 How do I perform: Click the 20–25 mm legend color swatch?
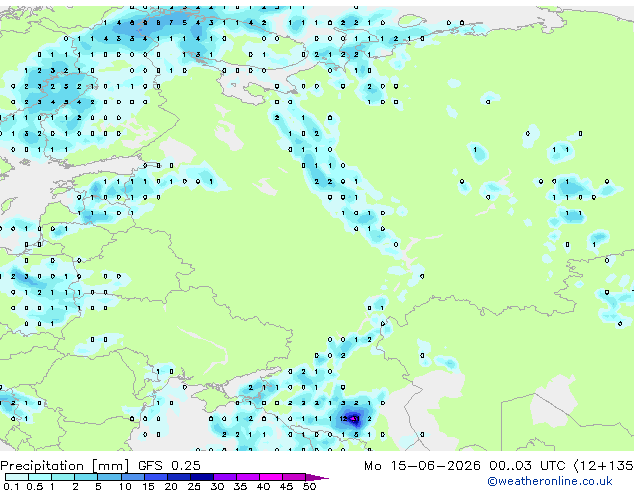[178, 477]
